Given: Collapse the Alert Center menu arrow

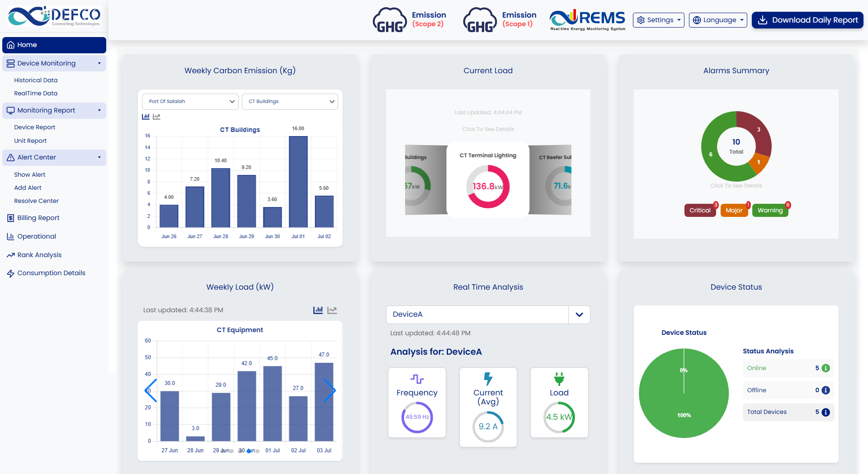Looking at the screenshot, I should tap(99, 158).
